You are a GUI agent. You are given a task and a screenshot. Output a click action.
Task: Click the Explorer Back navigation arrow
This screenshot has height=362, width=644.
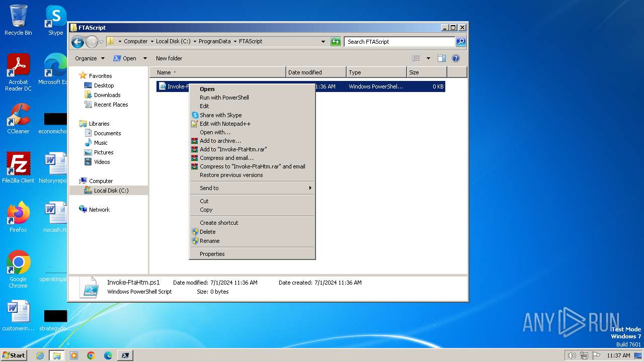coord(77,42)
